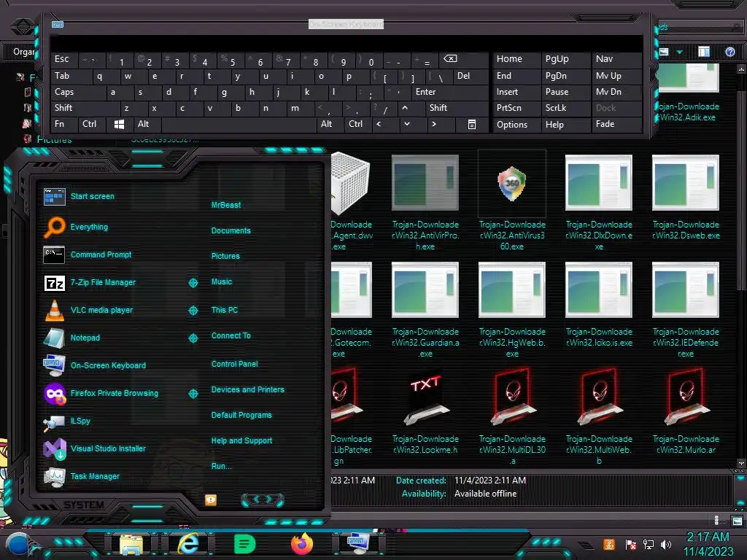Select Trojan-Downloader.Win32.Lookme.h text file
Viewport: 747px width, 560px height.
coord(425,411)
